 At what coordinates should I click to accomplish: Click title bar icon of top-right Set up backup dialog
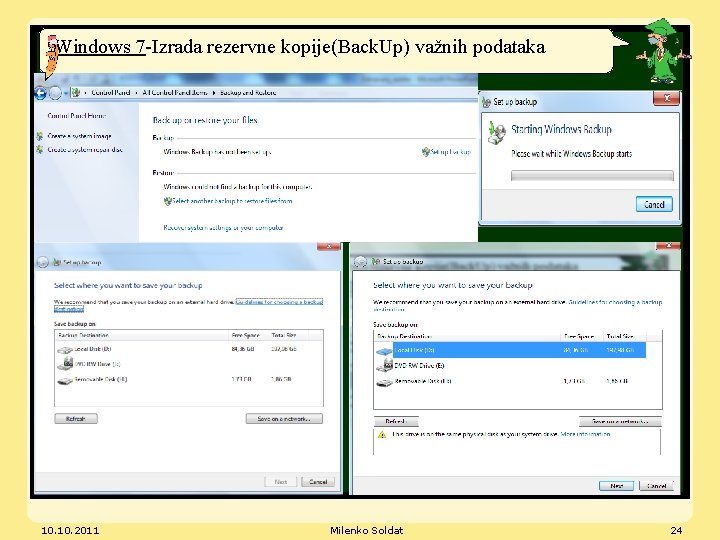pos(486,102)
